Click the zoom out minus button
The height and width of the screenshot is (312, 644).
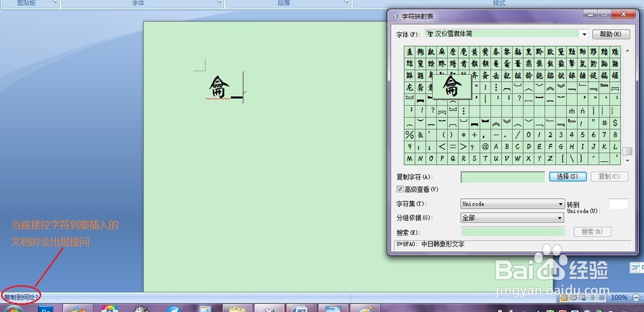point(636,298)
